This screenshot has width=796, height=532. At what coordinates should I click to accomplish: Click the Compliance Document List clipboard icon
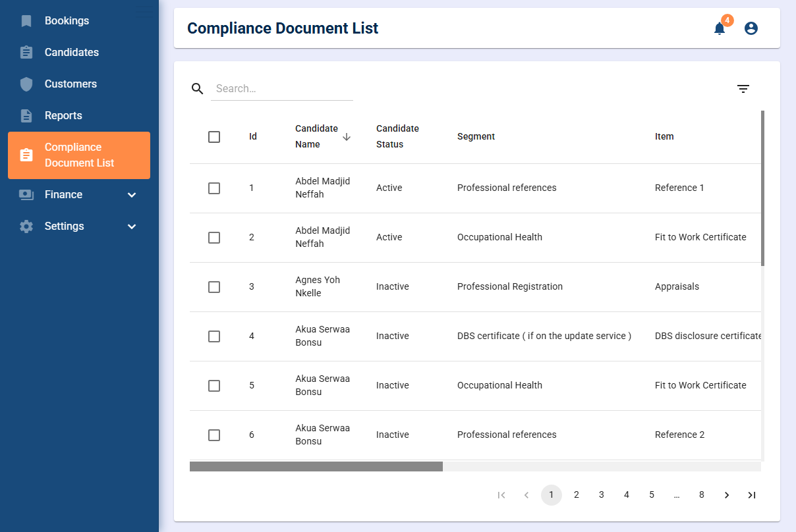click(26, 155)
